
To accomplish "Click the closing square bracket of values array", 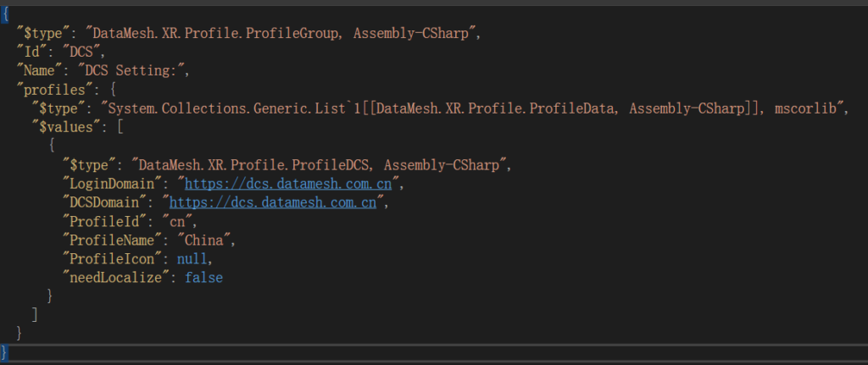I will click(x=35, y=315).
